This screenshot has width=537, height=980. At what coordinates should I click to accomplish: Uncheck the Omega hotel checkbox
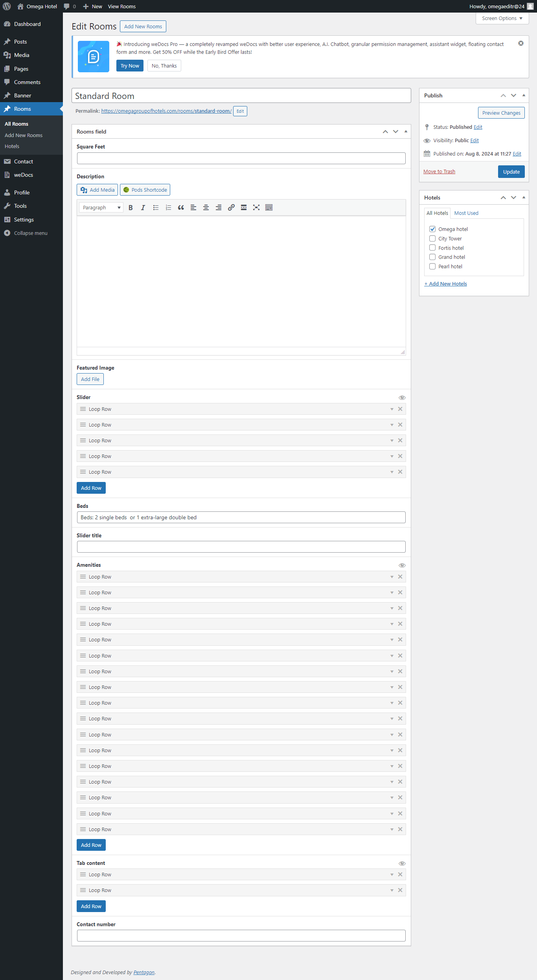point(432,229)
